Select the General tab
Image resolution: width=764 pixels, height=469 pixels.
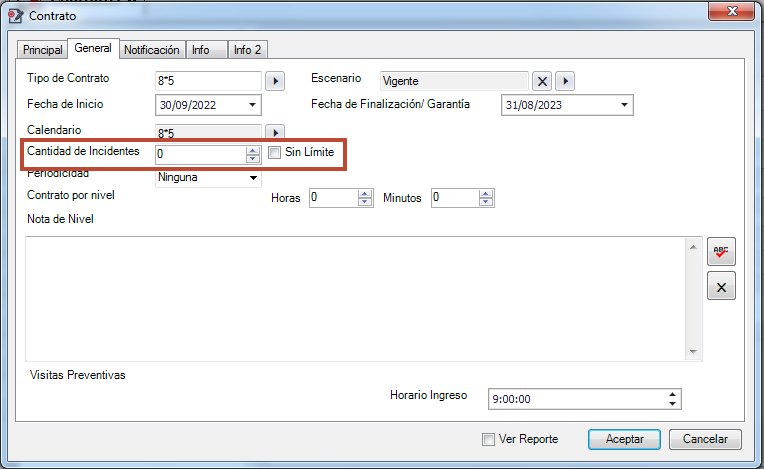[93, 48]
